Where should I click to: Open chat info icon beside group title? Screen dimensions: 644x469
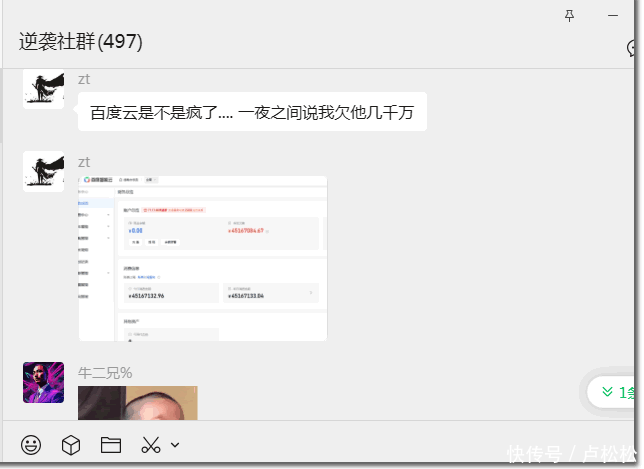tap(633, 47)
